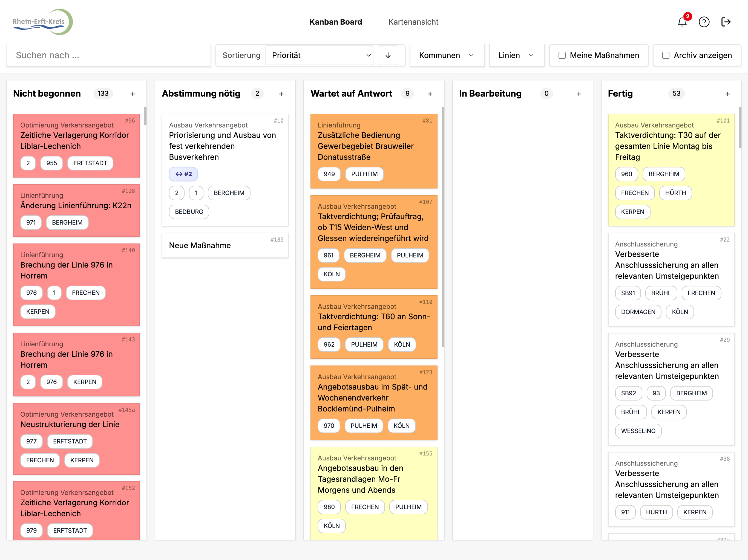Add card to Nicht begonnen column
The image size is (748, 560).
[133, 94]
